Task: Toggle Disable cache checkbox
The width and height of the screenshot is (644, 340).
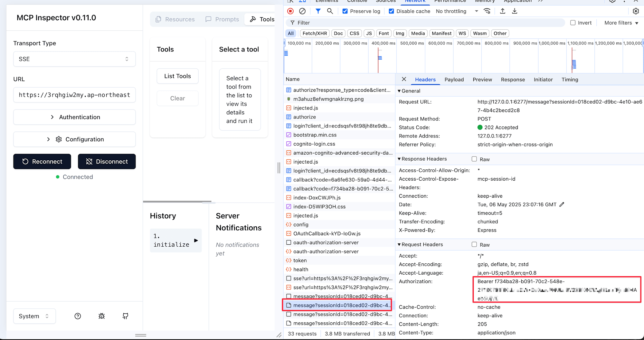Action: tap(391, 11)
